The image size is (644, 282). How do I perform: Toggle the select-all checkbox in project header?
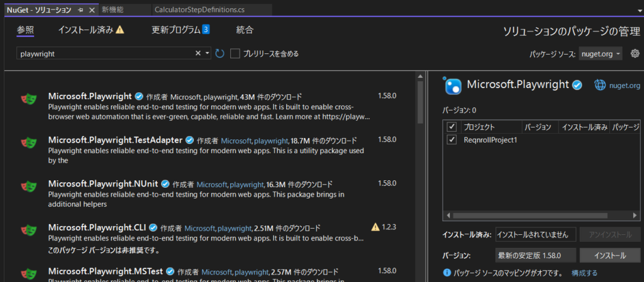point(452,127)
